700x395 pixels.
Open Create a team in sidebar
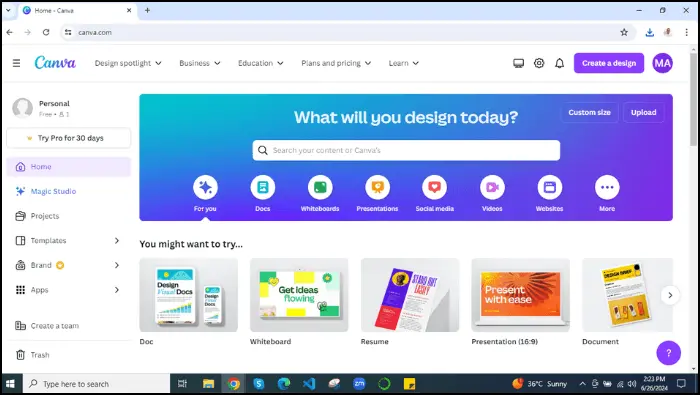click(69, 326)
